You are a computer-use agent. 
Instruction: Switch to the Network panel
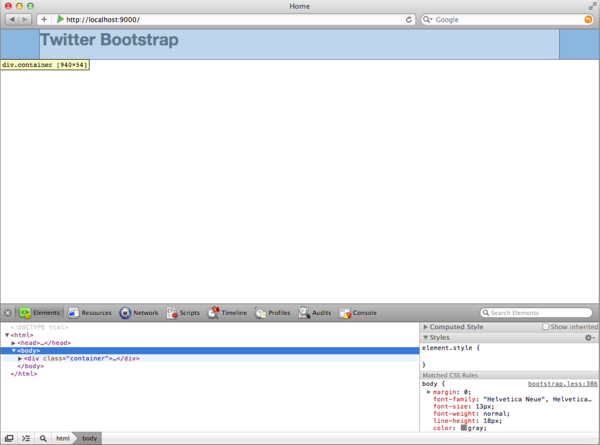click(139, 313)
